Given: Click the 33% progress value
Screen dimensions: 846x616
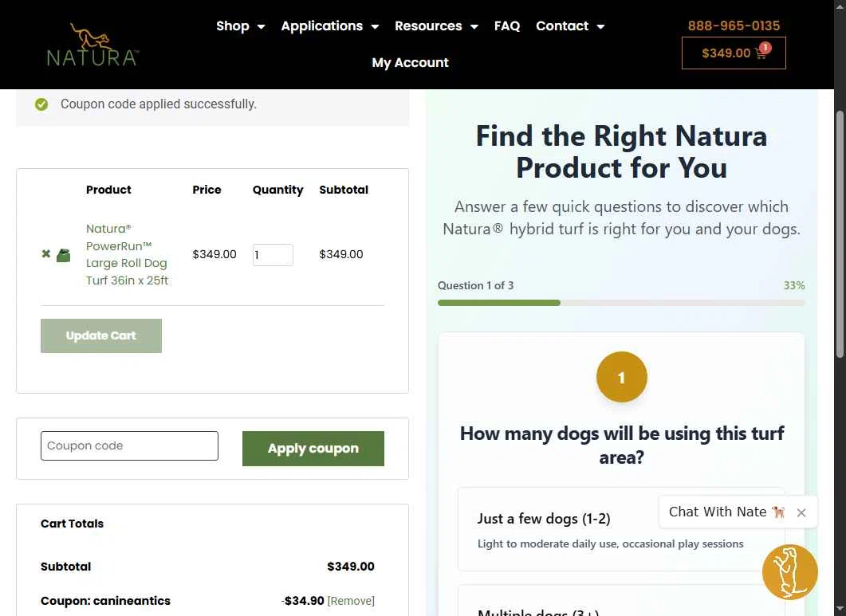Looking at the screenshot, I should [794, 285].
